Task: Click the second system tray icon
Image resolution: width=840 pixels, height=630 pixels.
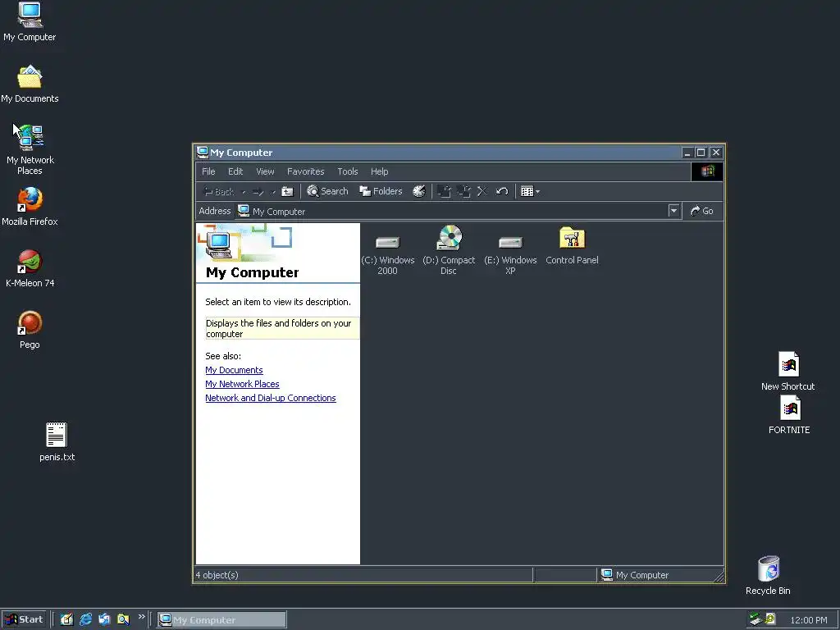Action: (x=770, y=619)
